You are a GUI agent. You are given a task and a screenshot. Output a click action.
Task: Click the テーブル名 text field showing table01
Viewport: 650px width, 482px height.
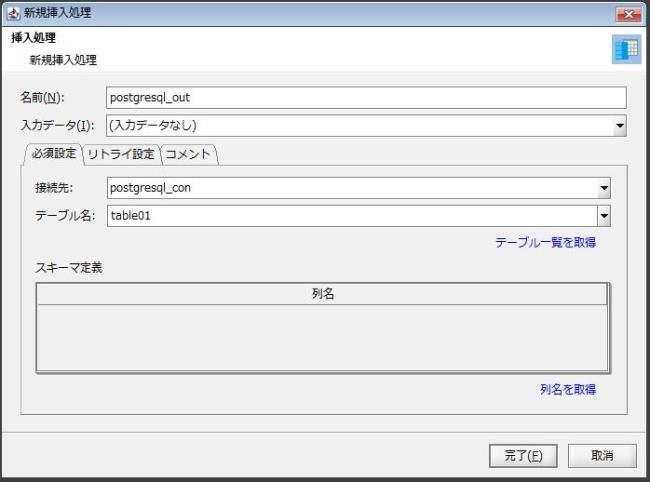pos(350,215)
